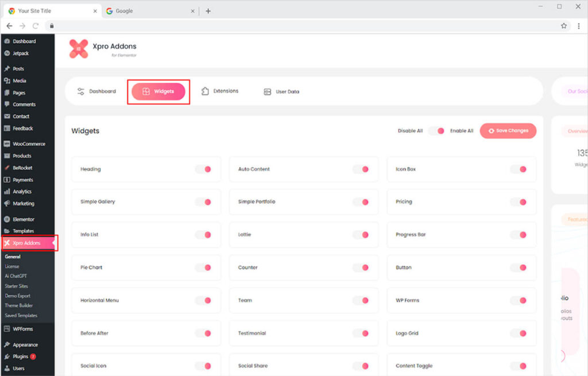Click the Feedback icon in sidebar
This screenshot has height=376, width=588.
click(x=7, y=128)
